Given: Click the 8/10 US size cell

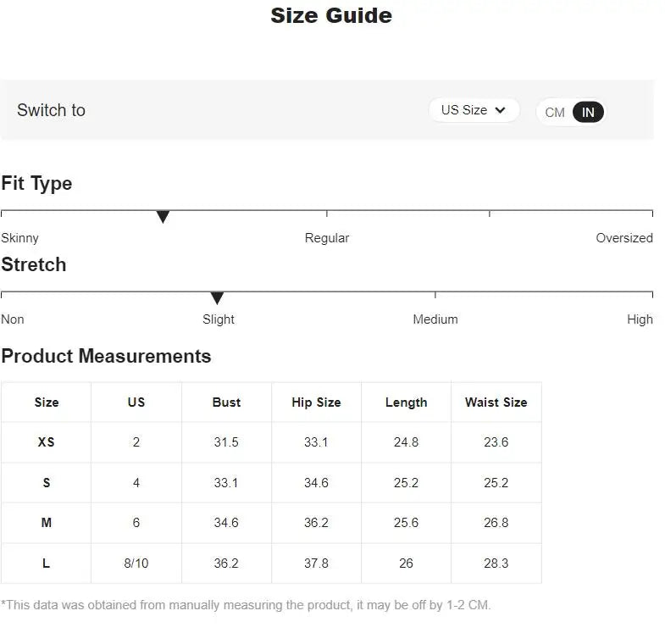Looking at the screenshot, I should (x=136, y=563).
